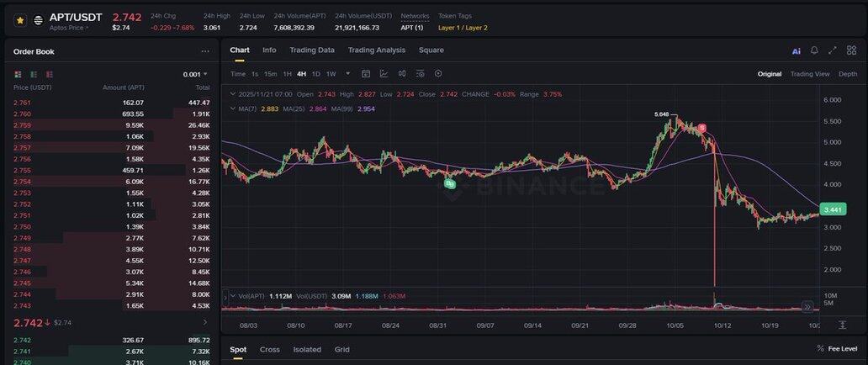Select the Cross margin tab
Screen dimensions: 868x365
click(269, 350)
